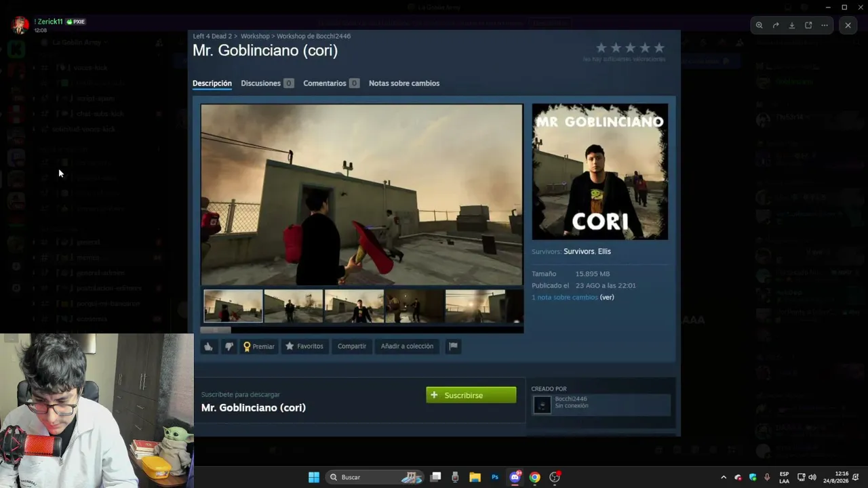
Task: Click Añadir a colección
Action: coord(407,346)
